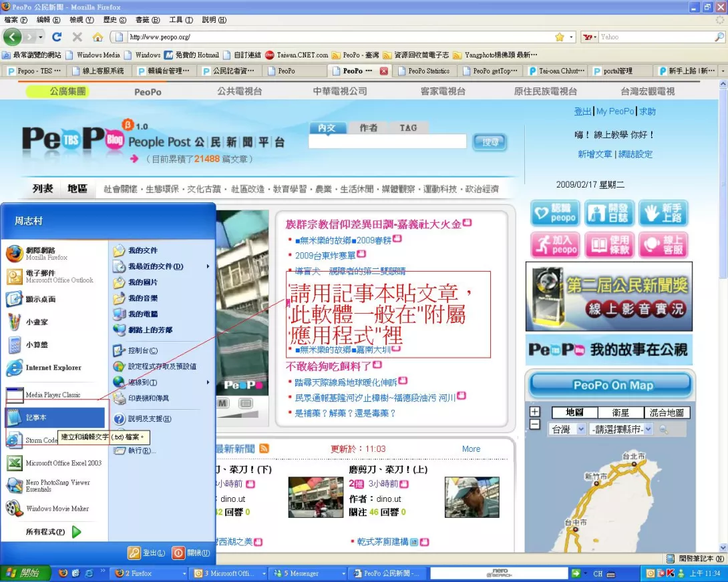Click the 搜尋 search button on the page
The height and width of the screenshot is (582, 728).
(490, 142)
